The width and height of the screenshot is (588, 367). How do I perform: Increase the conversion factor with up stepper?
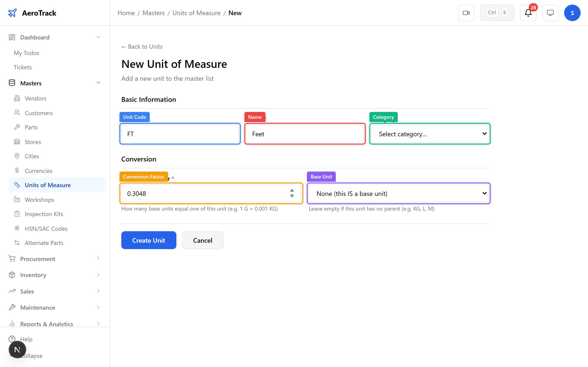pos(292,191)
